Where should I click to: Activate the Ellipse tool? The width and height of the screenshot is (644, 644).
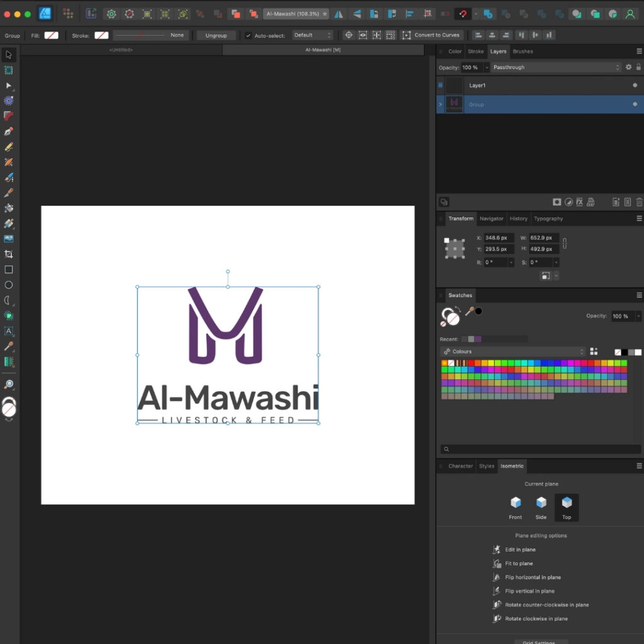pos(9,285)
